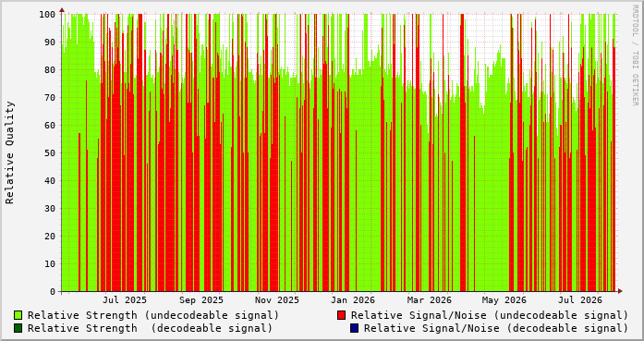The image size is (644, 341).
Task: Click the arrowhead at the x-axis end
Action: [620, 291]
